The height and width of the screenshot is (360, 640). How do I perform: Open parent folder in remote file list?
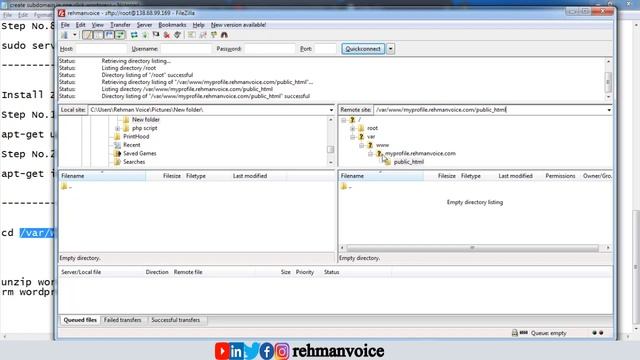[x=346, y=187]
